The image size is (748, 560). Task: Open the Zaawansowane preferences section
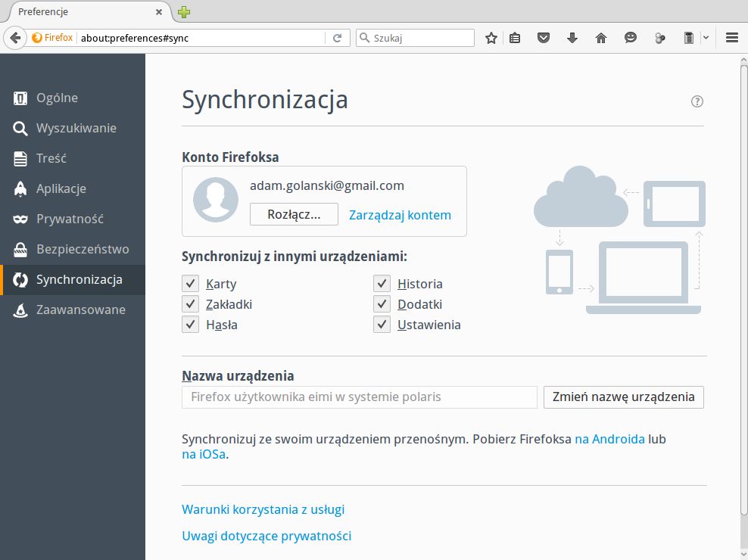[x=73, y=310]
